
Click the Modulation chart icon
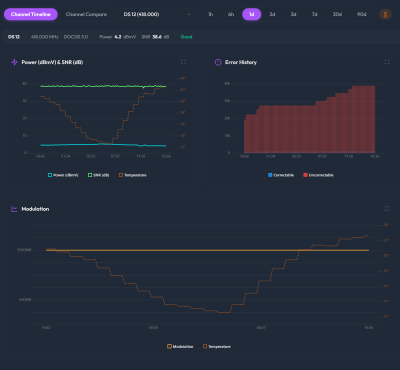click(x=14, y=209)
